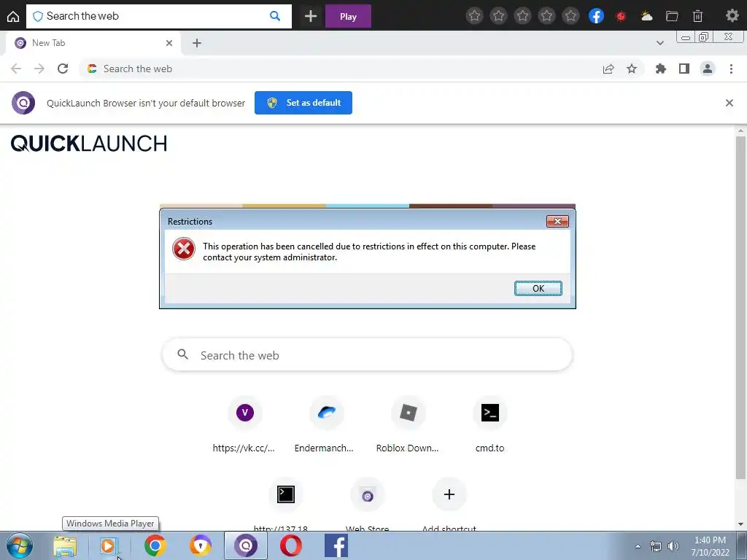Open the orange keyhole browser taskbar icon
The image size is (747, 560).
tap(200, 546)
